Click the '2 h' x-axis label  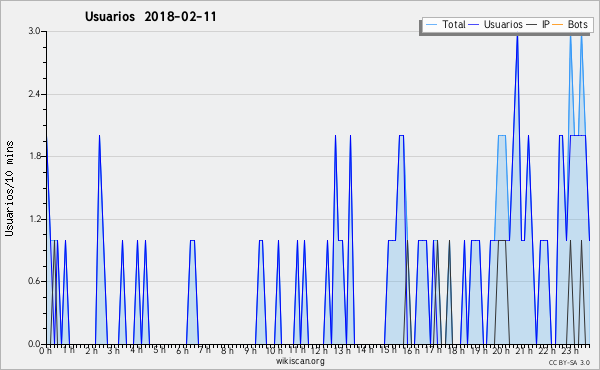point(91,351)
